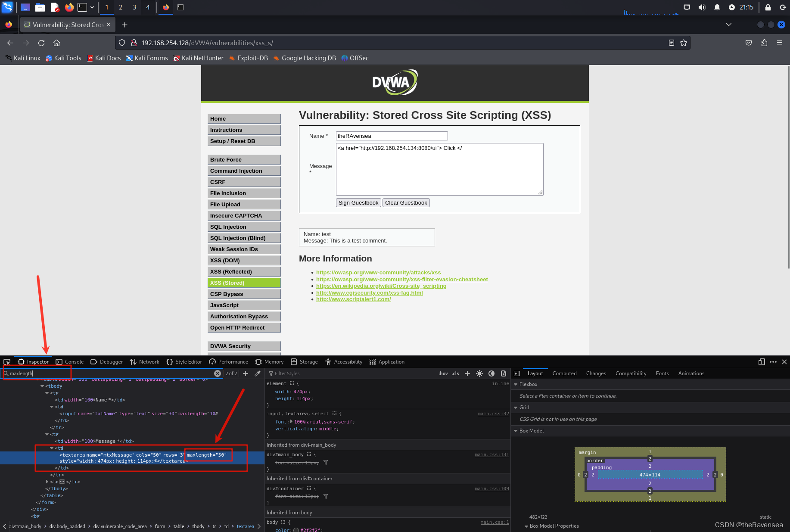The width and height of the screenshot is (790, 532).
Task: Activate the element picker in DevTools
Action: (x=7, y=362)
